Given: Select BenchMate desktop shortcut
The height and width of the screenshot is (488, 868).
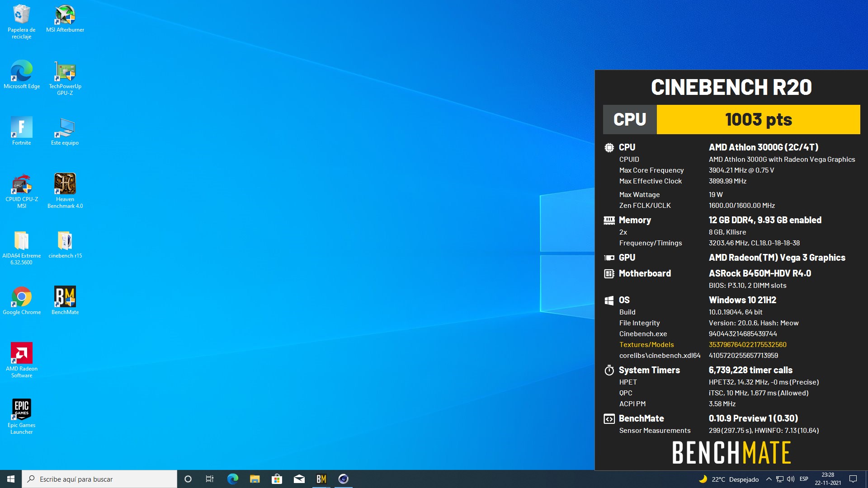Looking at the screenshot, I should 65,301.
